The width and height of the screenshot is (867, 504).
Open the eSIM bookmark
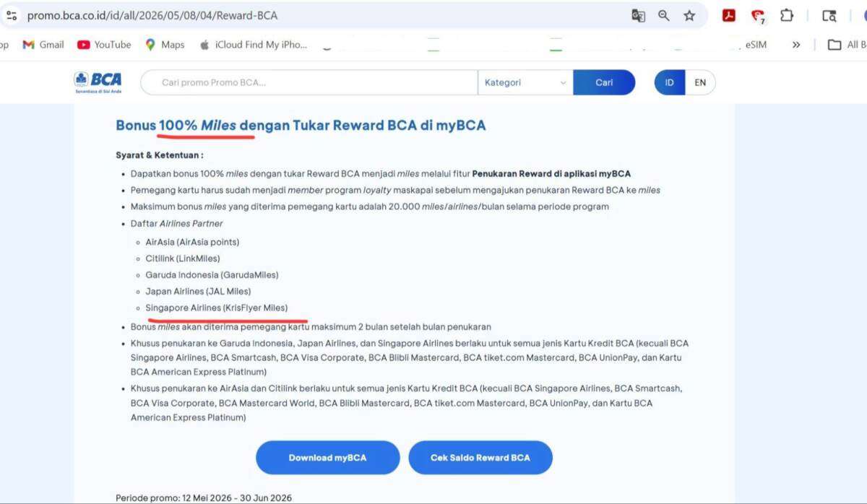755,45
